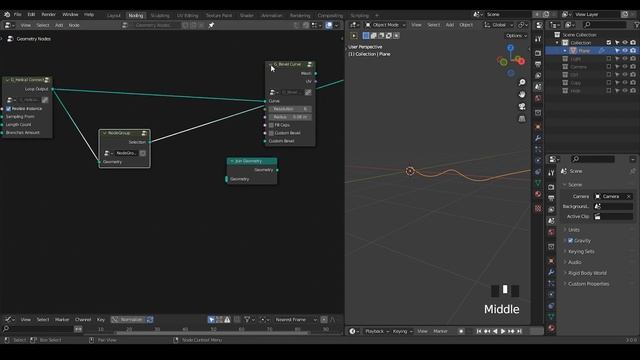Open the viewport Object menu

click(x=466, y=25)
